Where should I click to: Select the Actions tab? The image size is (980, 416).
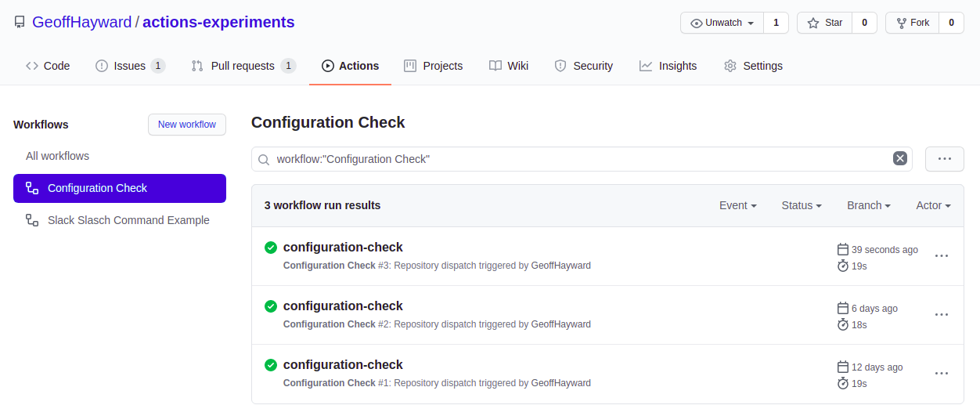coord(350,66)
